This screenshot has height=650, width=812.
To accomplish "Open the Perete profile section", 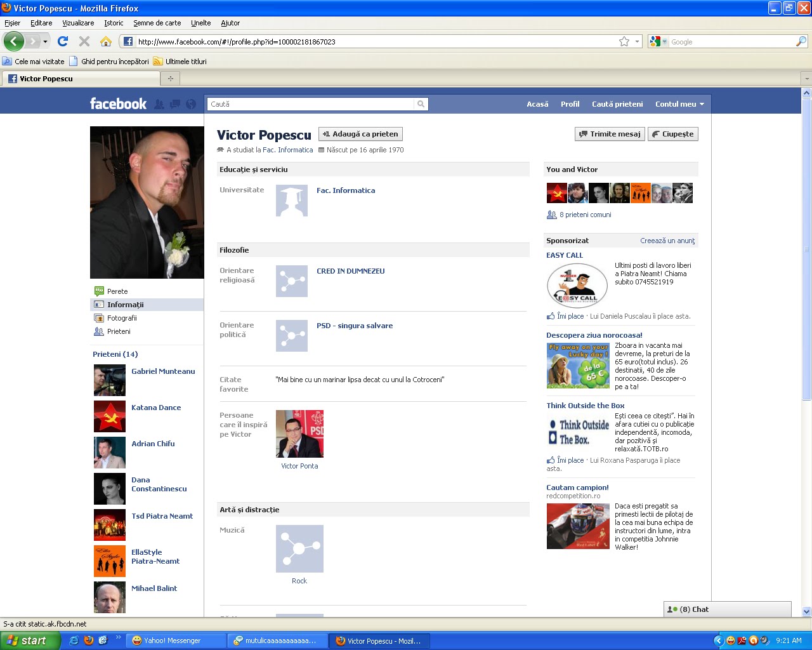I will pos(117,291).
